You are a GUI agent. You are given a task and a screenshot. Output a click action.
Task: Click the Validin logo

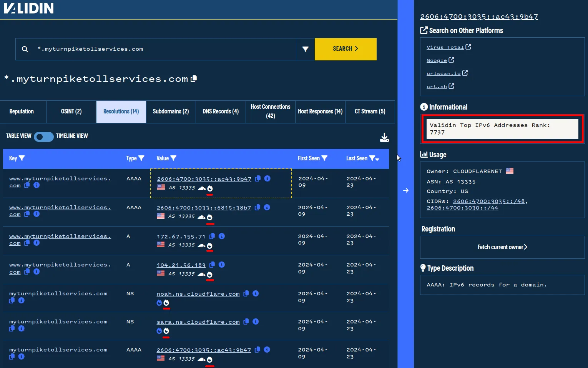[29, 8]
